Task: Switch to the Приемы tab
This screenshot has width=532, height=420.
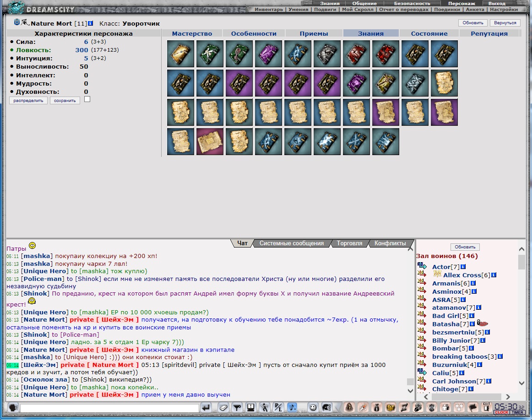Action: 314,33
